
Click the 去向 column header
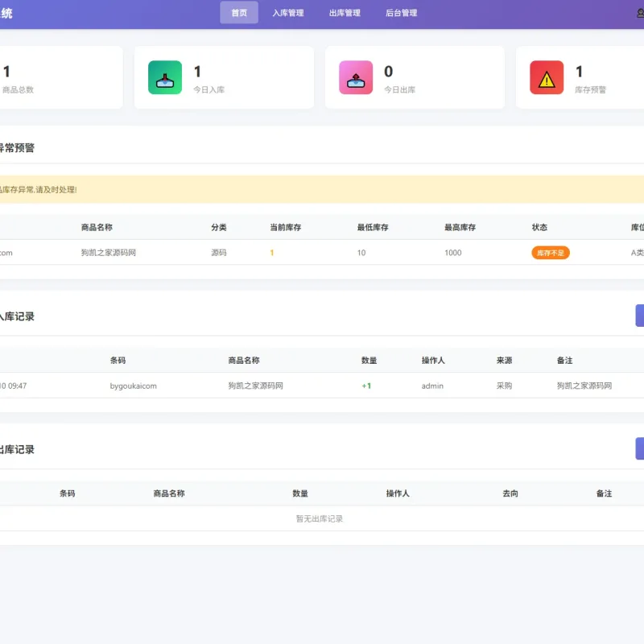pos(510,493)
